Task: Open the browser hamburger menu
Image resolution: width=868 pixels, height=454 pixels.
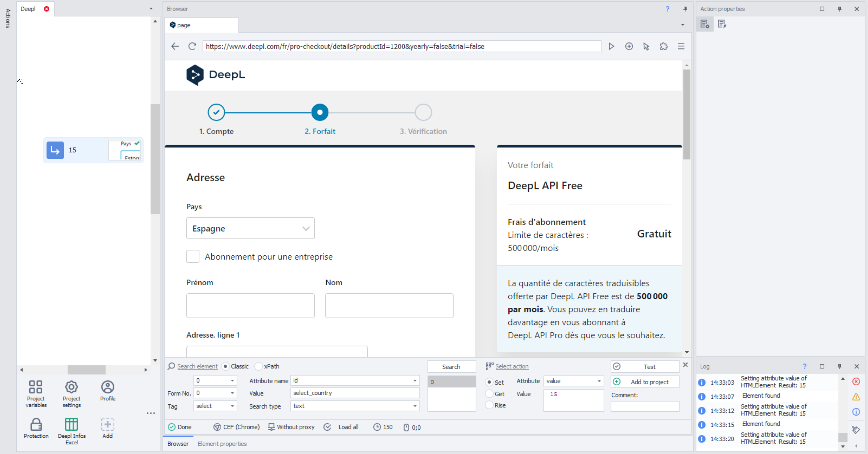Action: pyautogui.click(x=681, y=46)
